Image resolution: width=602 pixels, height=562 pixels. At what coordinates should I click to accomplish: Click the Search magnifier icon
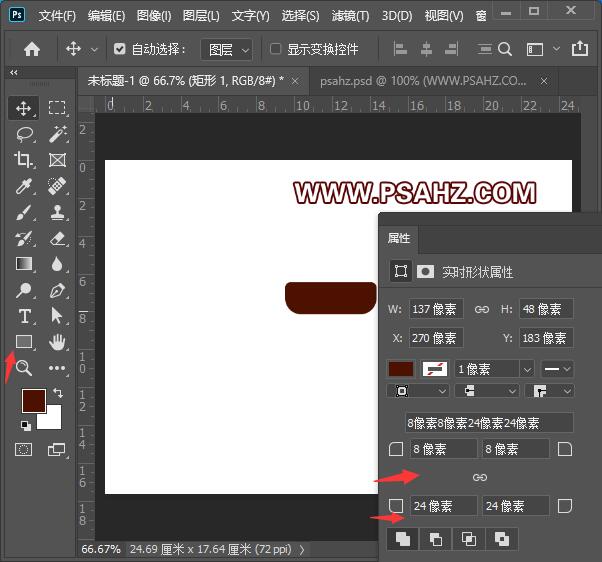pos(505,49)
